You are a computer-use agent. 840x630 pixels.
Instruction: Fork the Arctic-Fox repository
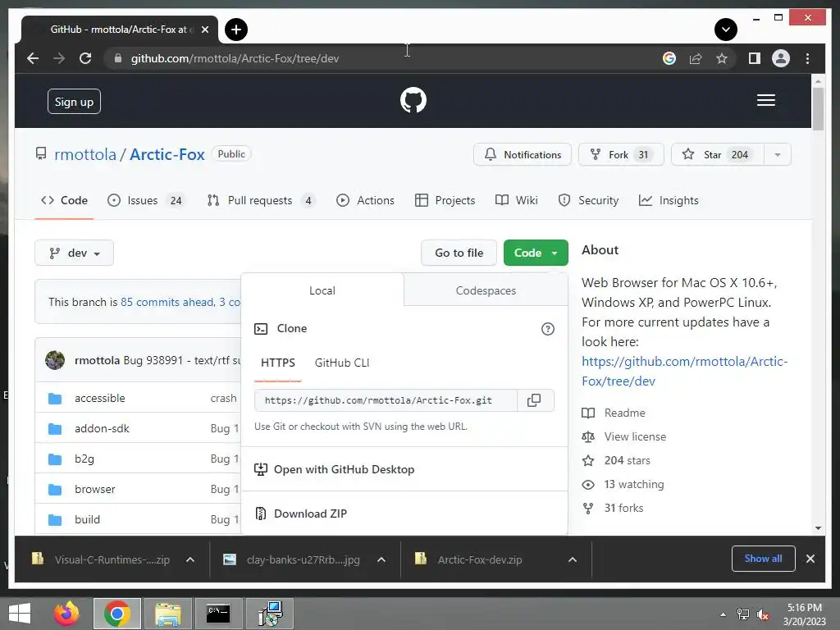coord(621,155)
